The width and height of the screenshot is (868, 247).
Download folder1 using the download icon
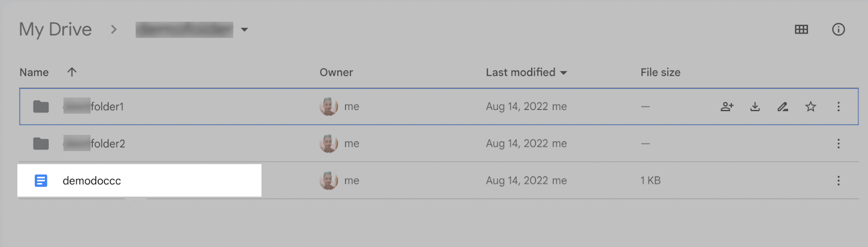[x=755, y=107]
